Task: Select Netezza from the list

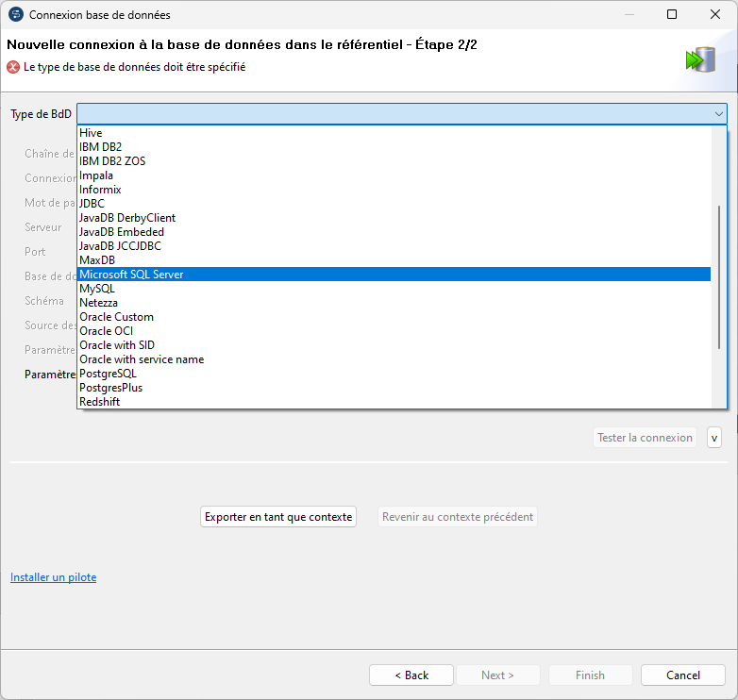Action: point(394,303)
